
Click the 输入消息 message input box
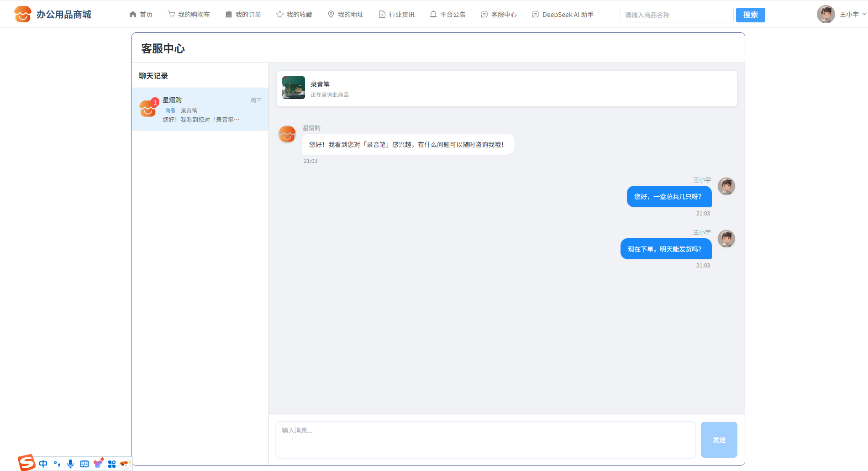click(485, 440)
